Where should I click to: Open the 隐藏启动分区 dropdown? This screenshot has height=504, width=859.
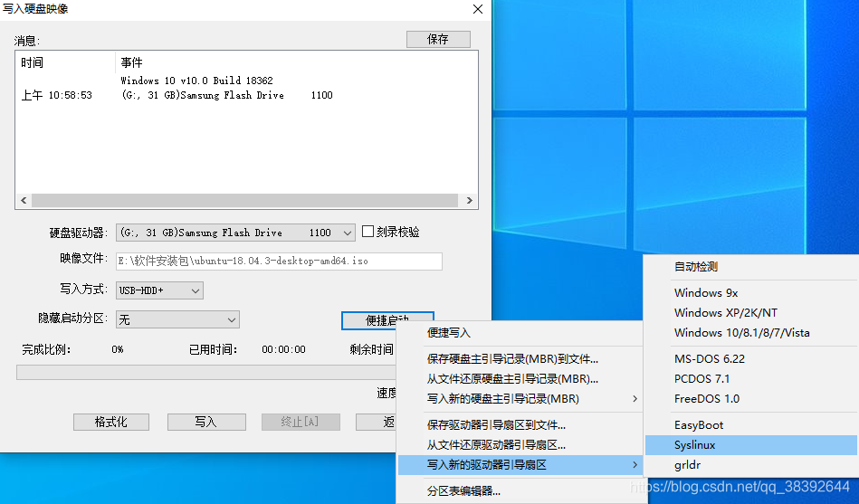177,319
